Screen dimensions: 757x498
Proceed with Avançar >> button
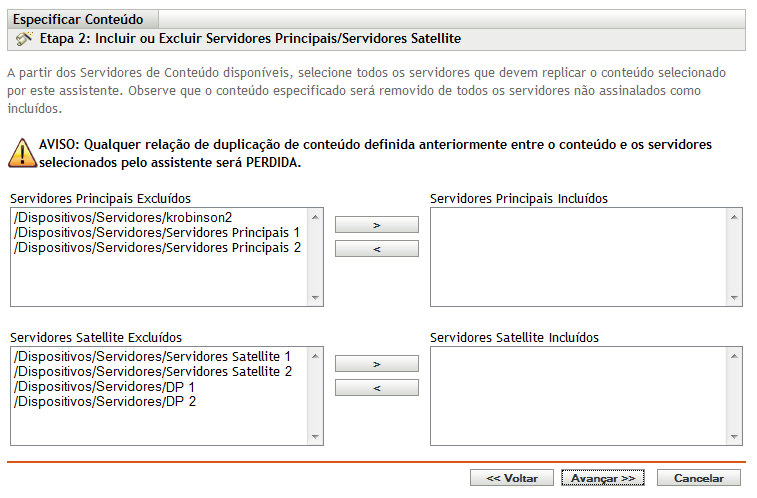tap(602, 478)
